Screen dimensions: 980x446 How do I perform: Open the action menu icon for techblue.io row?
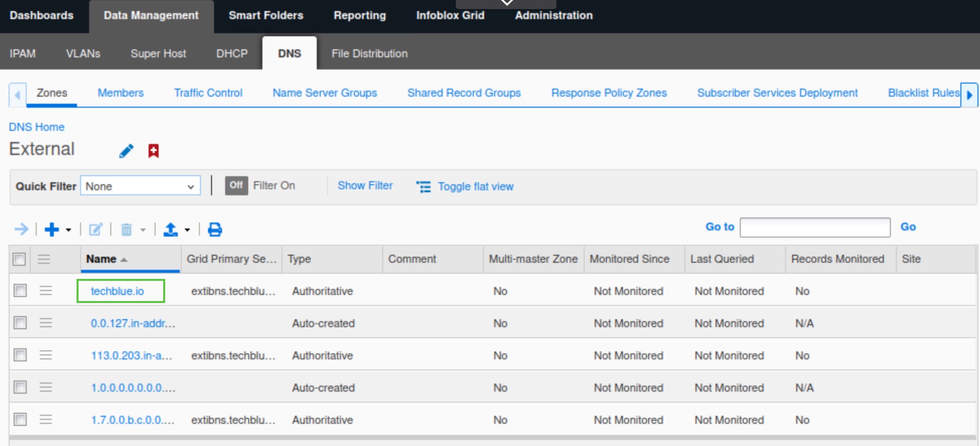tap(46, 291)
